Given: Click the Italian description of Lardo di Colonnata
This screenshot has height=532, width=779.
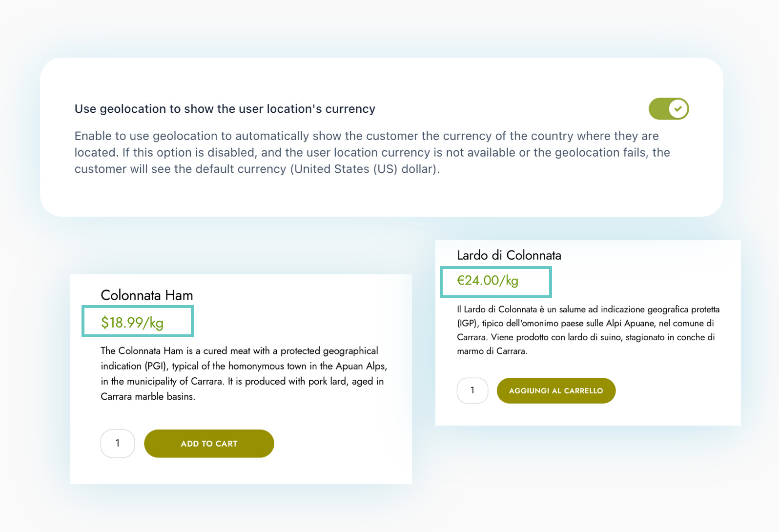Looking at the screenshot, I should point(588,329).
